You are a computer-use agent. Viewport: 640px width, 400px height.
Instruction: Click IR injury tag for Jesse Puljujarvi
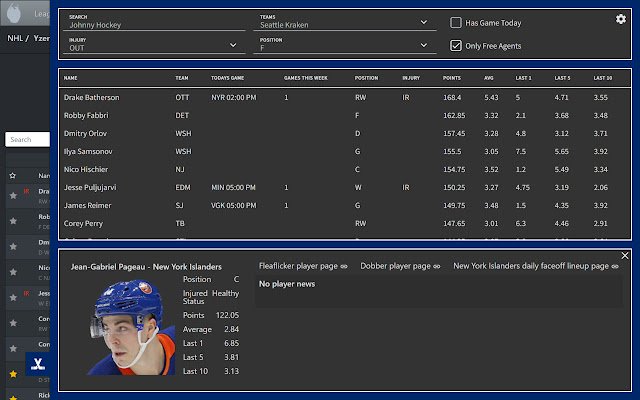click(x=406, y=187)
